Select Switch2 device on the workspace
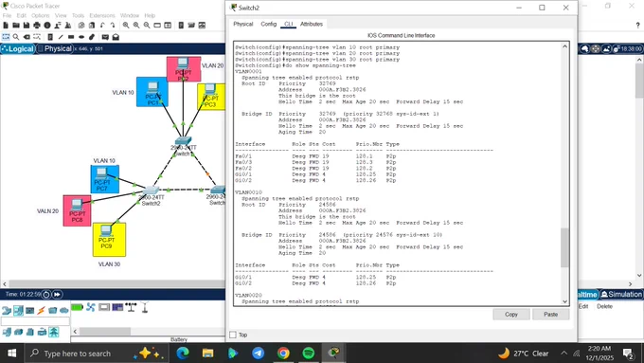This screenshot has height=363, width=644. point(151,191)
